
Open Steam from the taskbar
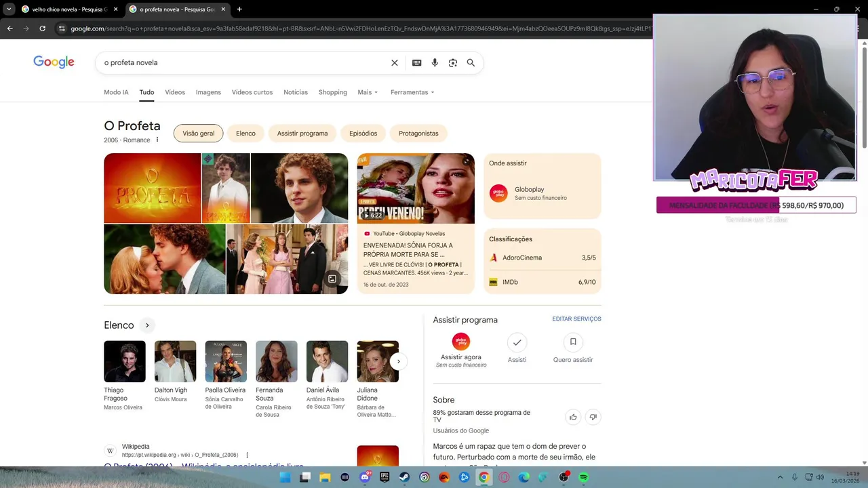pos(404,477)
